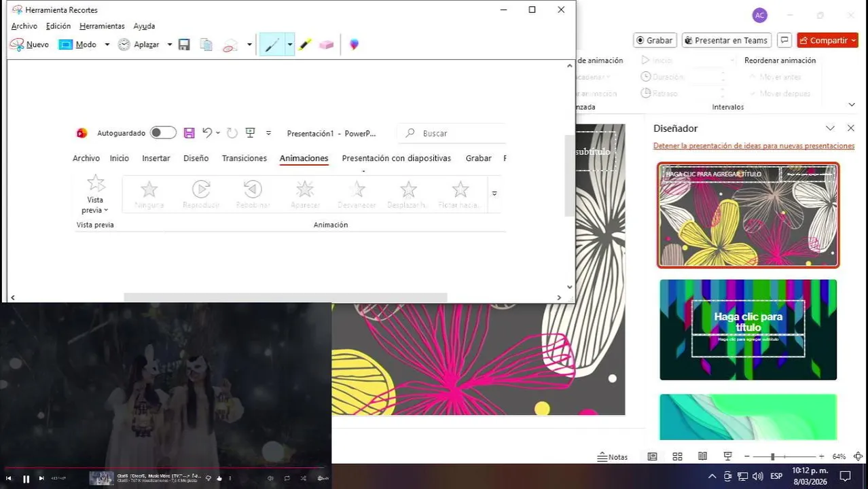Edit the snip with Paint 3D icon

354,45
